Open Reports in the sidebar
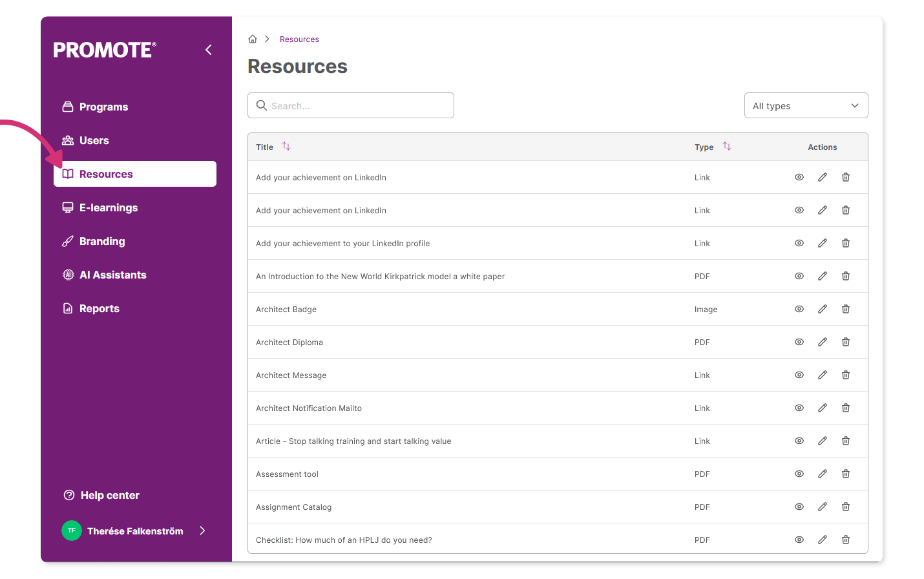The width and height of the screenshot is (924, 579). pyautogui.click(x=135, y=308)
